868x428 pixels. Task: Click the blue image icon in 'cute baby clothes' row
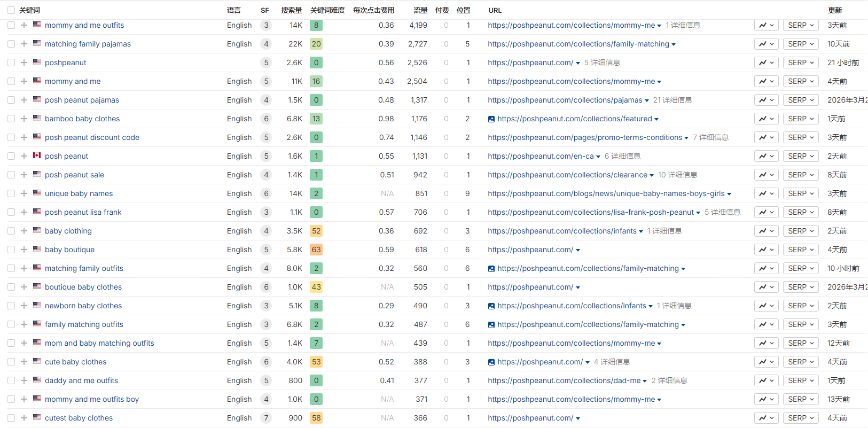coord(491,362)
